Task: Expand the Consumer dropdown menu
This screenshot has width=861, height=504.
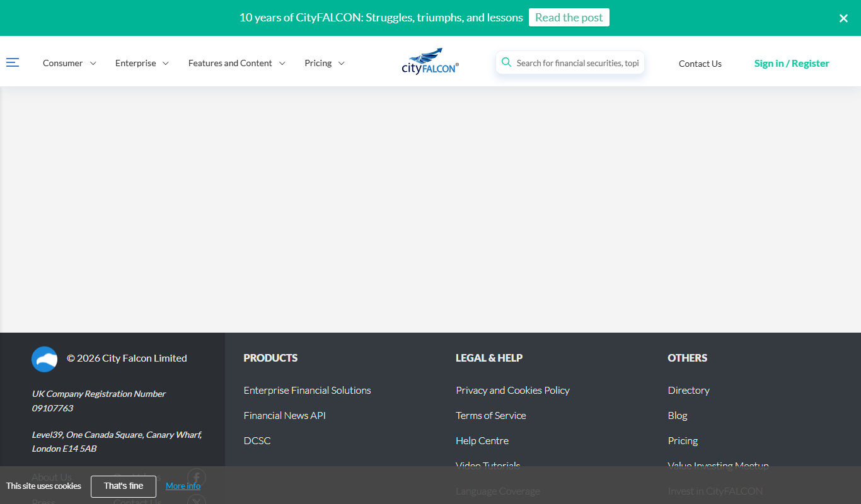Action: (x=69, y=63)
